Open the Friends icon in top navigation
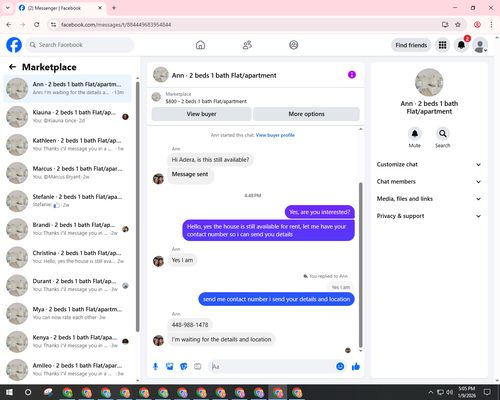The image size is (500, 400). (x=247, y=45)
